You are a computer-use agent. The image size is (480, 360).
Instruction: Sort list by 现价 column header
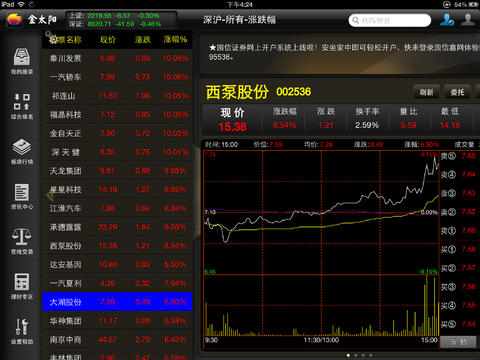point(108,40)
